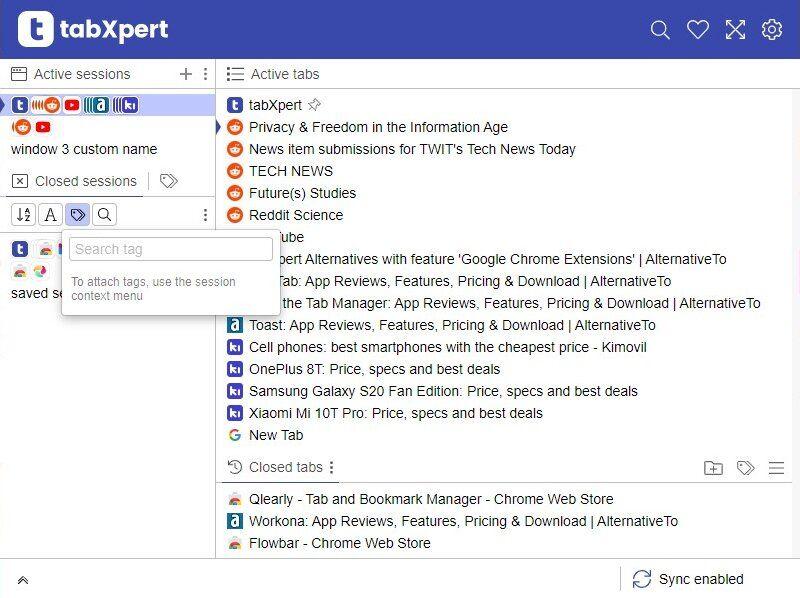Reopen Workona App Reviews closed tab
Image resolution: width=800 pixels, height=598 pixels.
[x=463, y=520]
